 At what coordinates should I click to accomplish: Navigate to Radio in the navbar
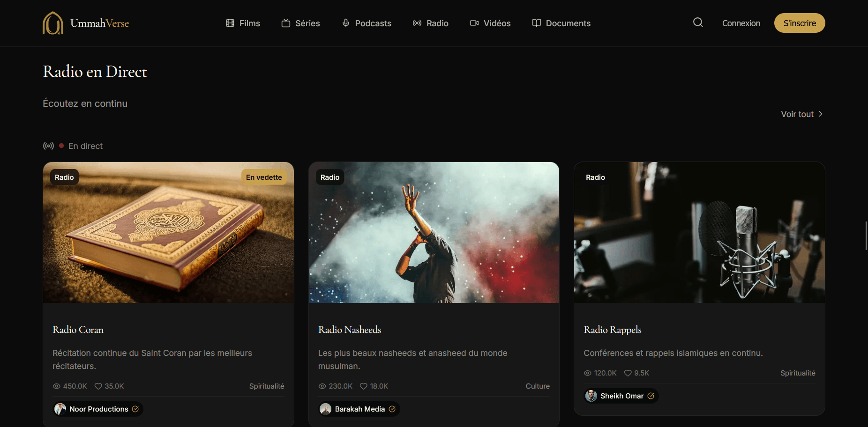(430, 23)
